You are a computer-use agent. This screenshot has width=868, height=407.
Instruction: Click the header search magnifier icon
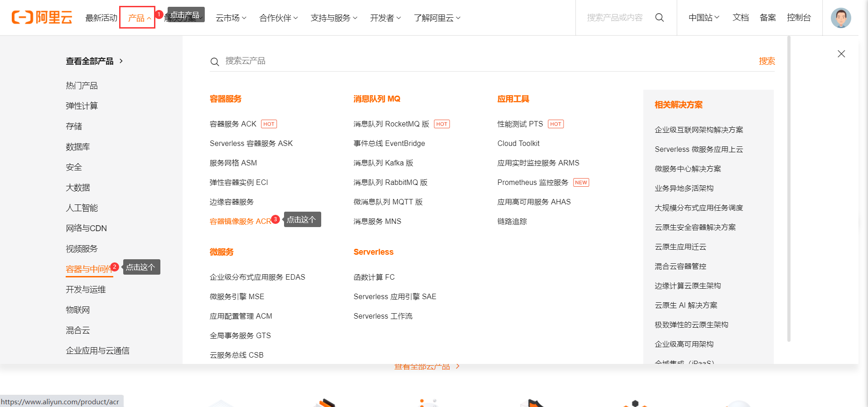pyautogui.click(x=660, y=17)
